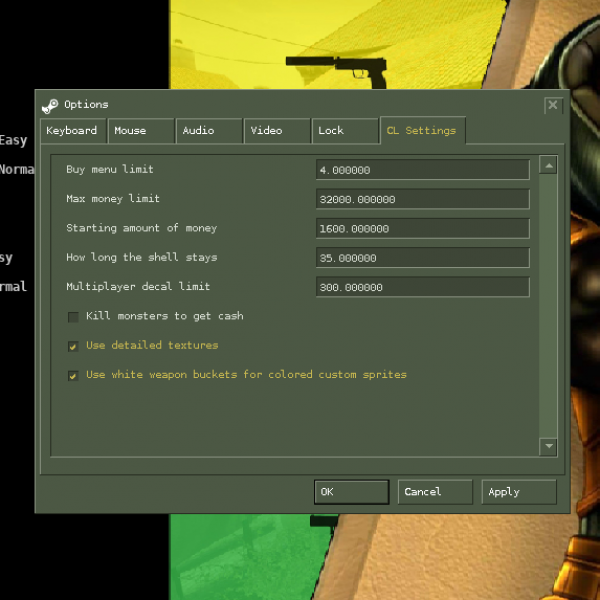Click the vertical scrollbar track
Image resolution: width=600 pixels, height=600 pixels.
[548, 306]
